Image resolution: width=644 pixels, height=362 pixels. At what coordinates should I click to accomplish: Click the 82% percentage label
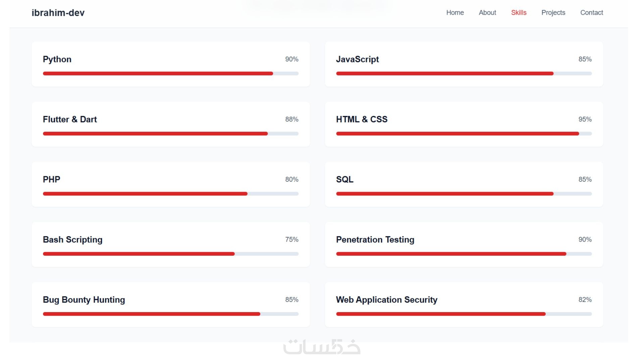click(585, 300)
